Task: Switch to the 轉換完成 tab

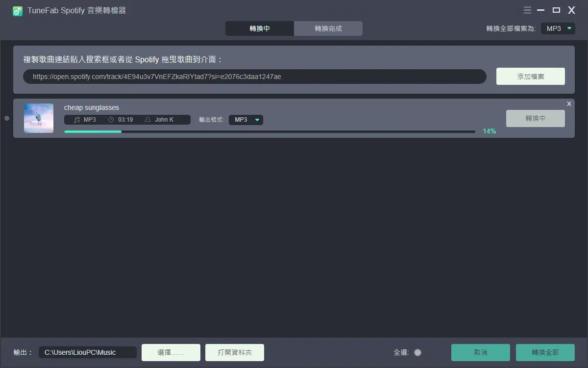Action: tap(328, 28)
